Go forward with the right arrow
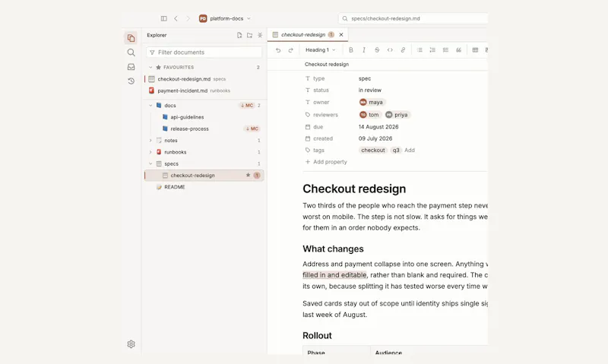This screenshot has width=608, height=364. [188, 18]
